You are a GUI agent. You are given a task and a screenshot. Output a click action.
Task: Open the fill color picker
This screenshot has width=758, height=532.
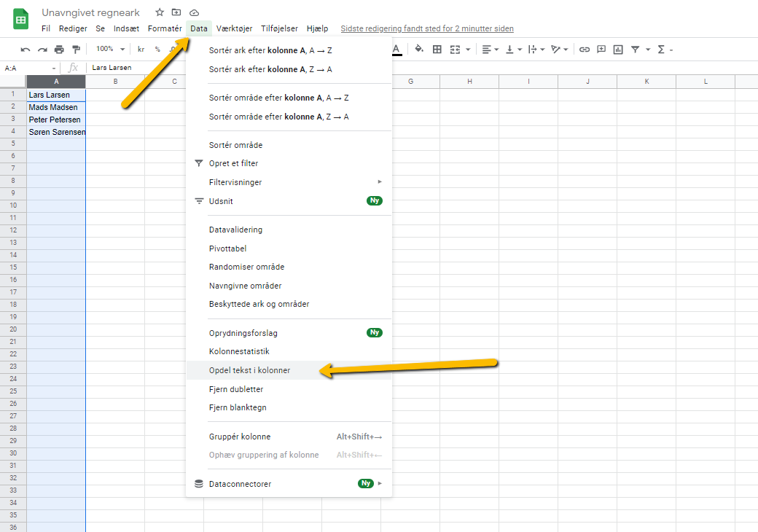pyautogui.click(x=419, y=49)
